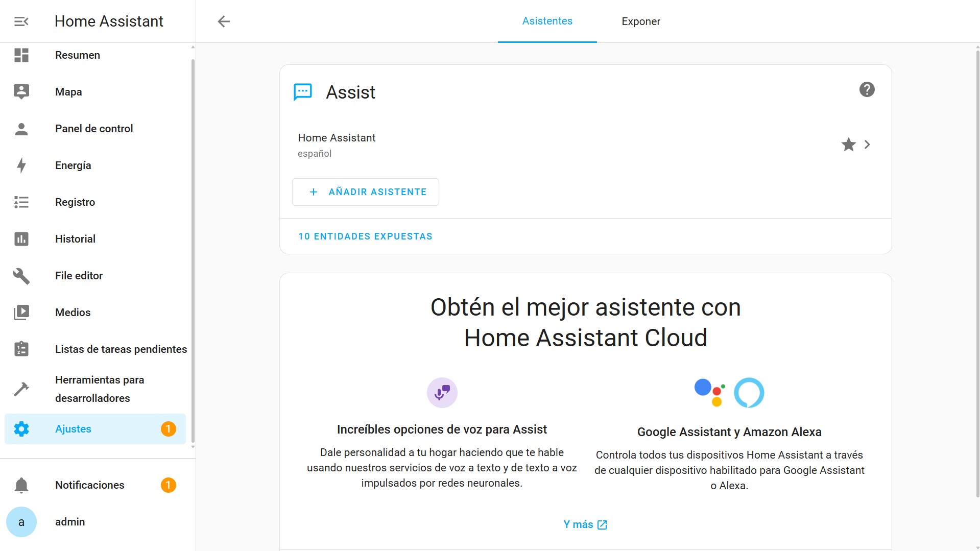Image resolution: width=980 pixels, height=551 pixels.
Task: Open the admin profile avatar
Action: (x=21, y=521)
